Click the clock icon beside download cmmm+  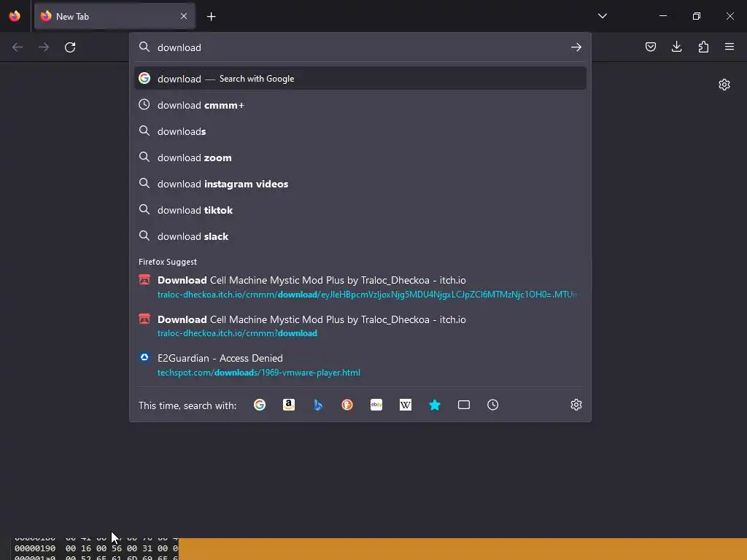144,104
